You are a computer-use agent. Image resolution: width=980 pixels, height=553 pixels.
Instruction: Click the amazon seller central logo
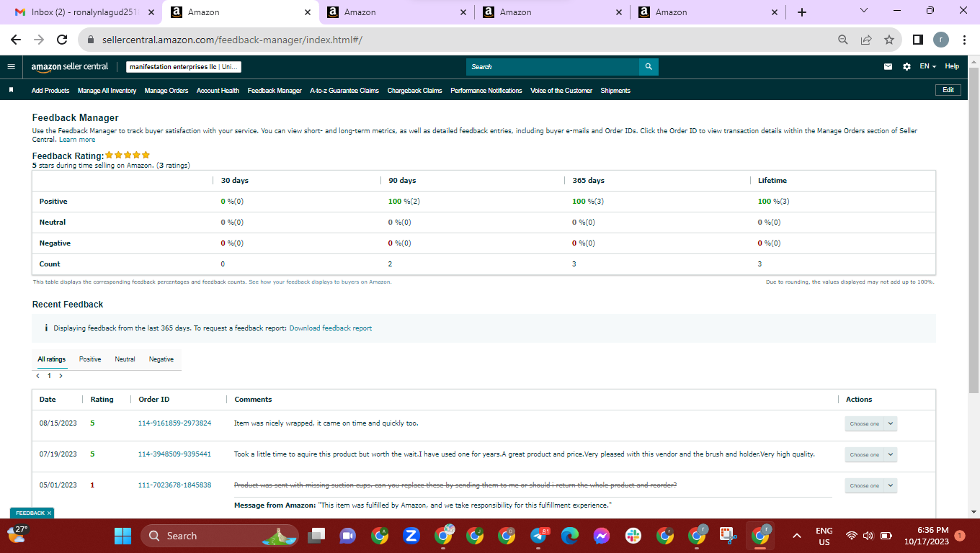tap(70, 67)
